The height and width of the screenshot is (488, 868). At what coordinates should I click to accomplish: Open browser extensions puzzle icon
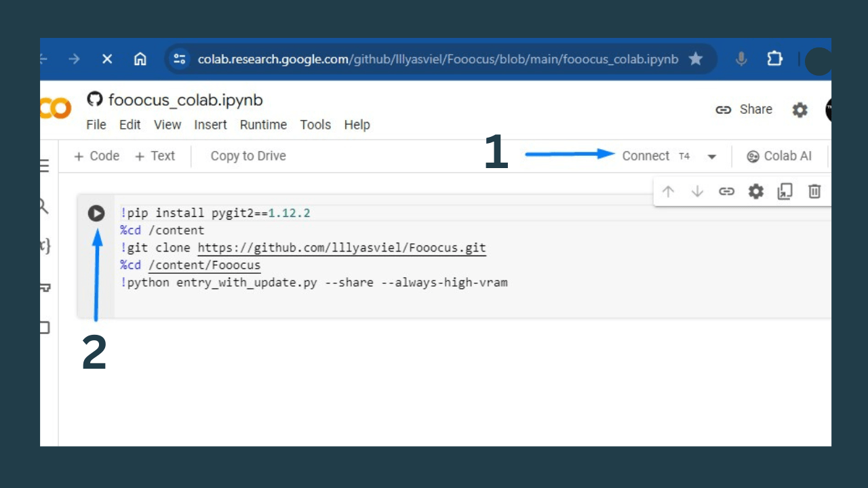[x=774, y=59]
